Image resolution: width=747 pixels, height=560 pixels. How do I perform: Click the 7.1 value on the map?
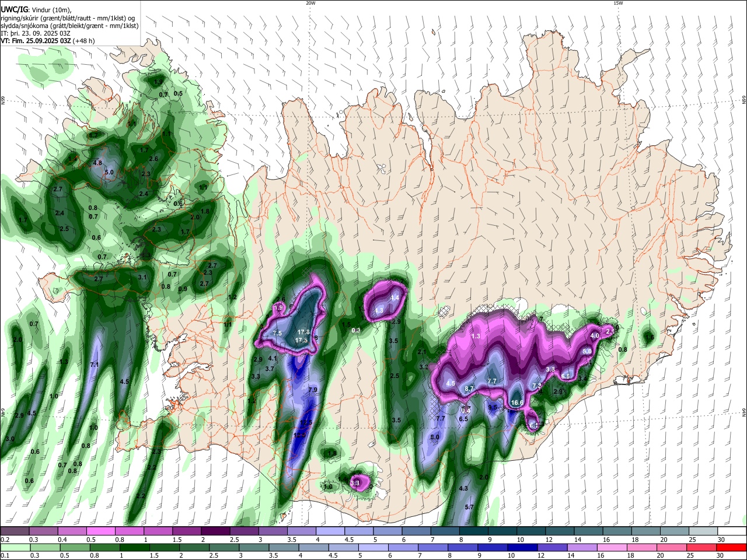(95, 365)
